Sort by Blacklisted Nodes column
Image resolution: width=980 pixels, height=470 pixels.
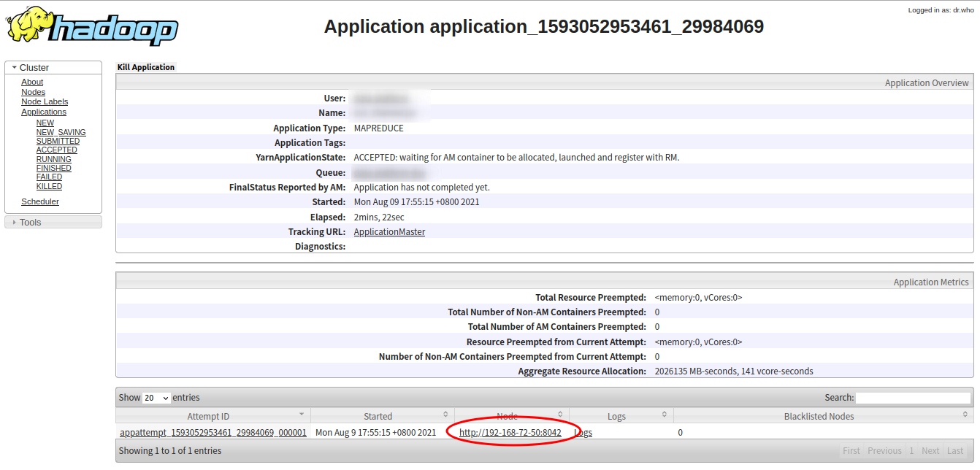click(824, 416)
